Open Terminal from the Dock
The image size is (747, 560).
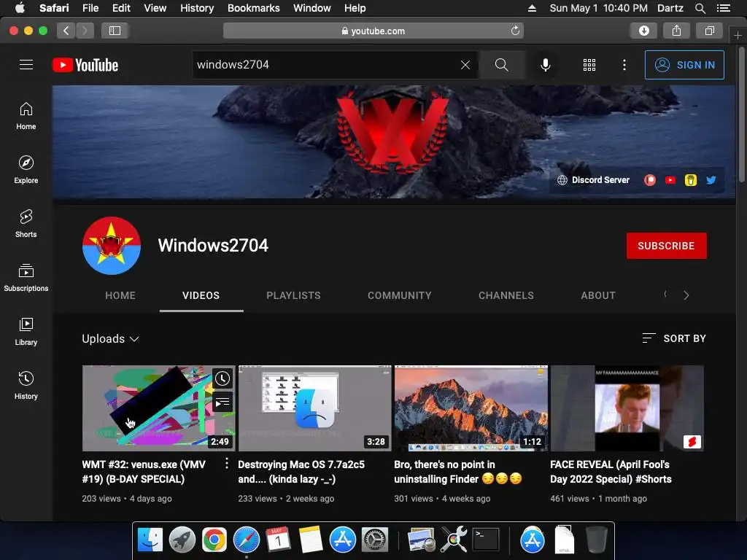pos(486,540)
